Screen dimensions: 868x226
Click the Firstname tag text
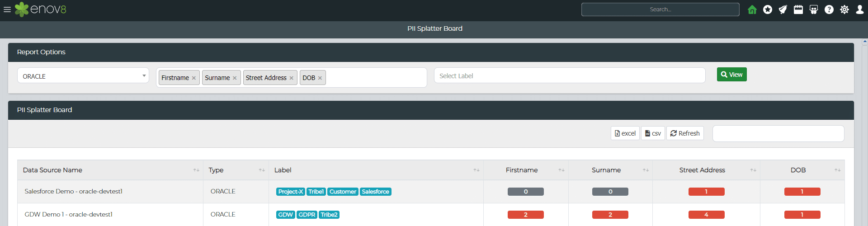[175, 78]
